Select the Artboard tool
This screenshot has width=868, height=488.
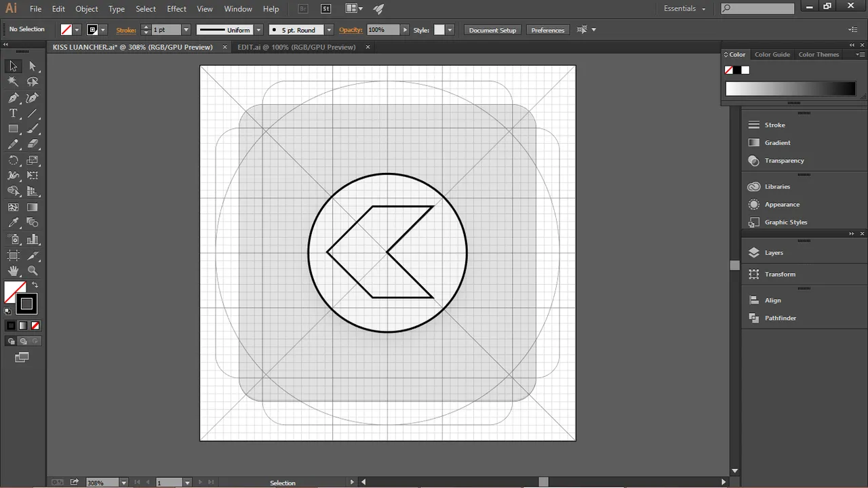(x=13, y=256)
